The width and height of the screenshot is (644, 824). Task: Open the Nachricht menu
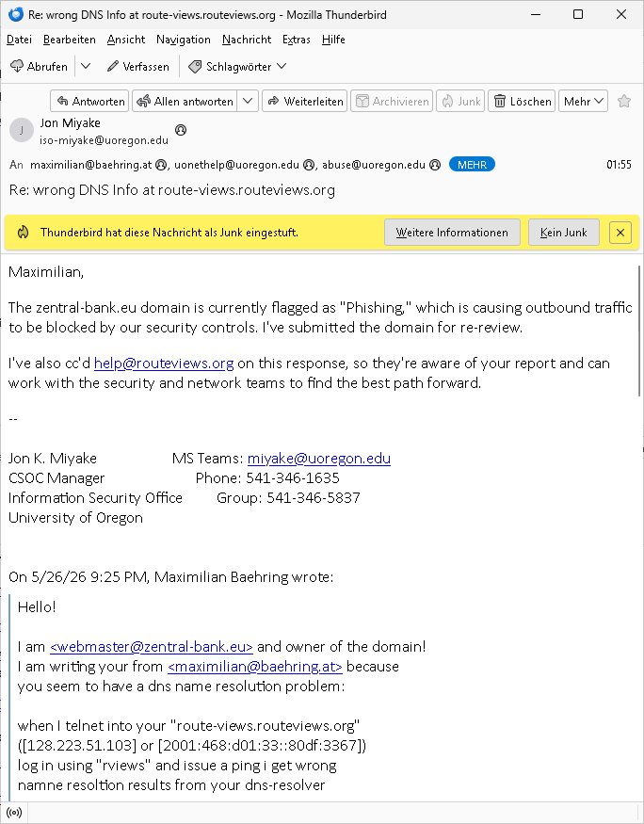[247, 40]
